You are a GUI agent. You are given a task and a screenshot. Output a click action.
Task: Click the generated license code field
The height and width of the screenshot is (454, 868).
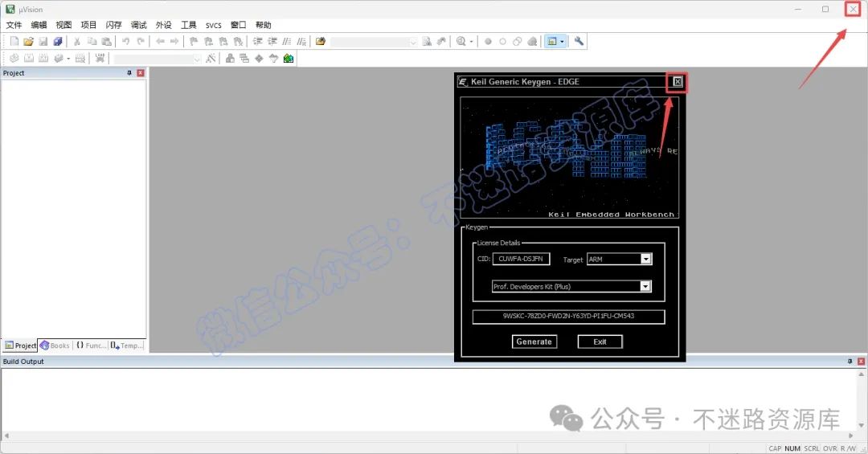[x=568, y=316]
